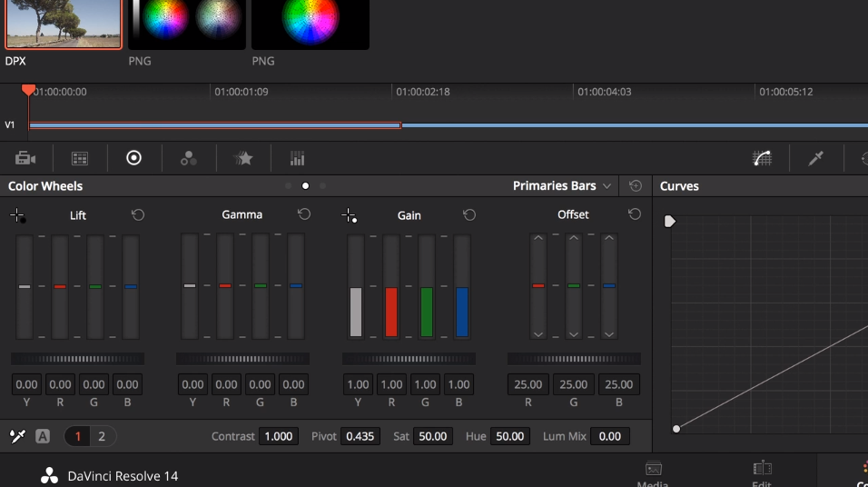
Task: Reset the Lift controls
Action: (x=138, y=214)
